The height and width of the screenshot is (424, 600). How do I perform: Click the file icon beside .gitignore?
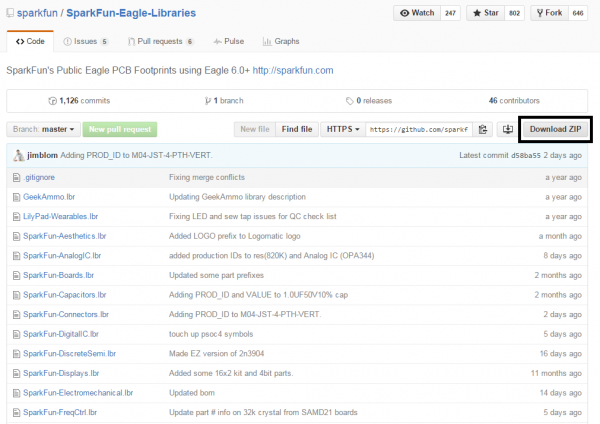[x=16, y=178]
